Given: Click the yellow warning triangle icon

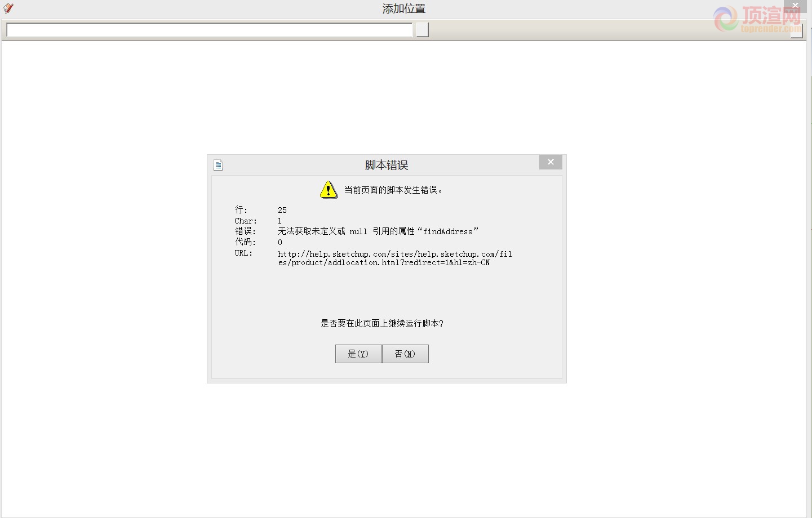Looking at the screenshot, I should coord(329,190).
